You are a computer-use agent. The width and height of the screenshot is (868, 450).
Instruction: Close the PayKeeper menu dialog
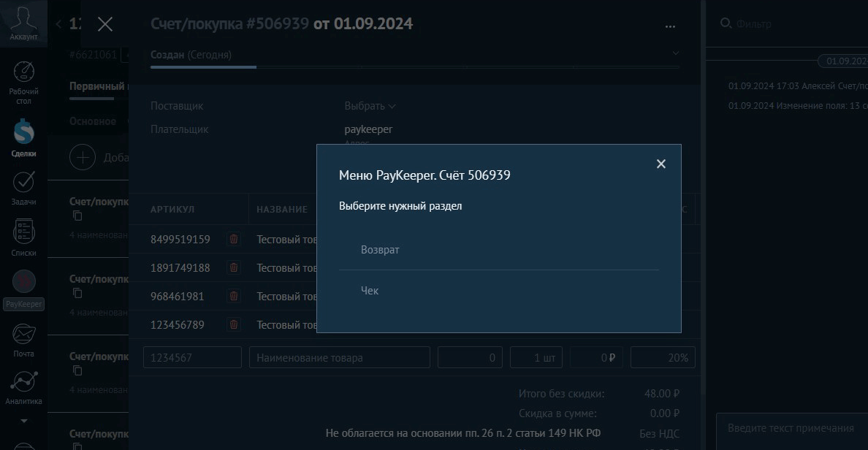[x=661, y=164]
